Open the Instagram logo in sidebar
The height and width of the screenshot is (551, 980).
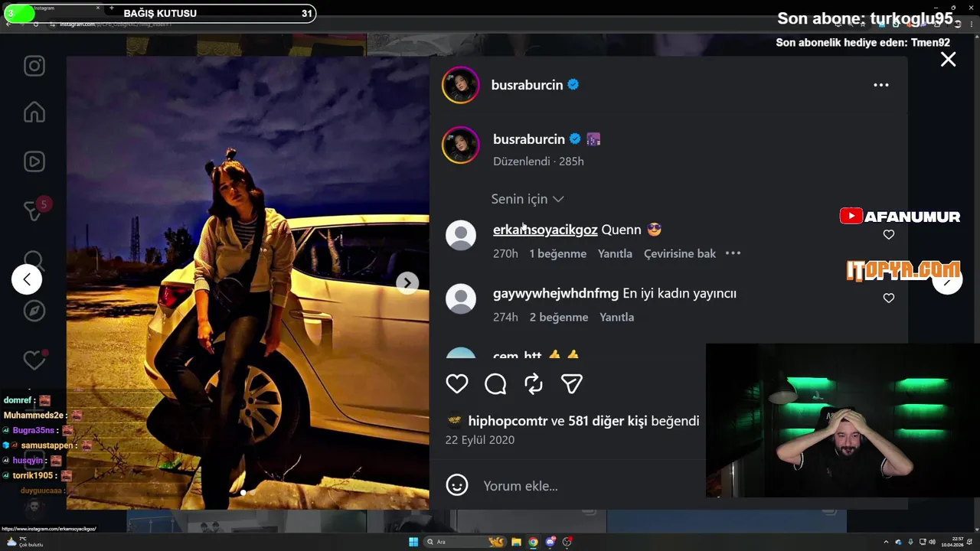(34, 66)
